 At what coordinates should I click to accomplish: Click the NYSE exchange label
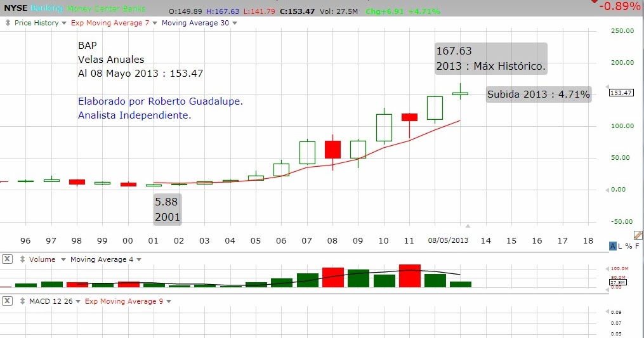pos(15,8)
